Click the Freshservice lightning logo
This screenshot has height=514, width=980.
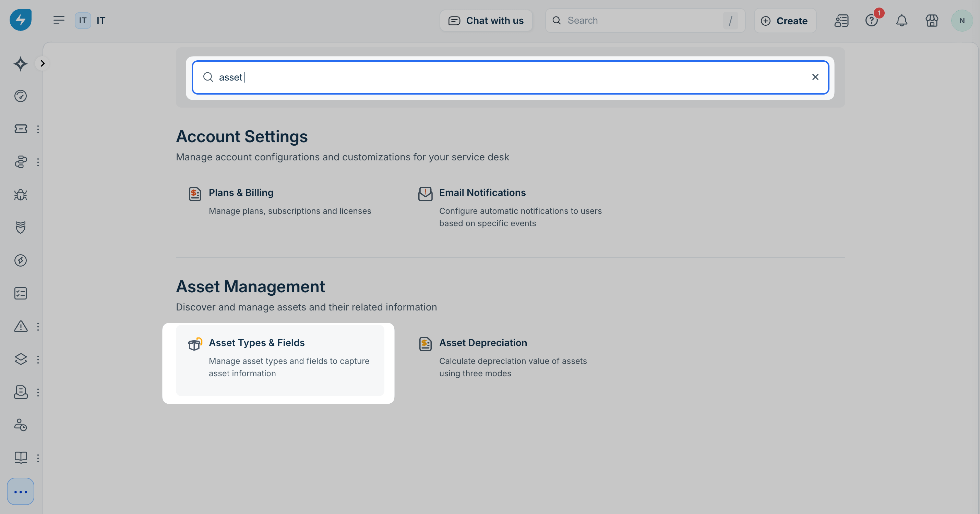click(21, 20)
